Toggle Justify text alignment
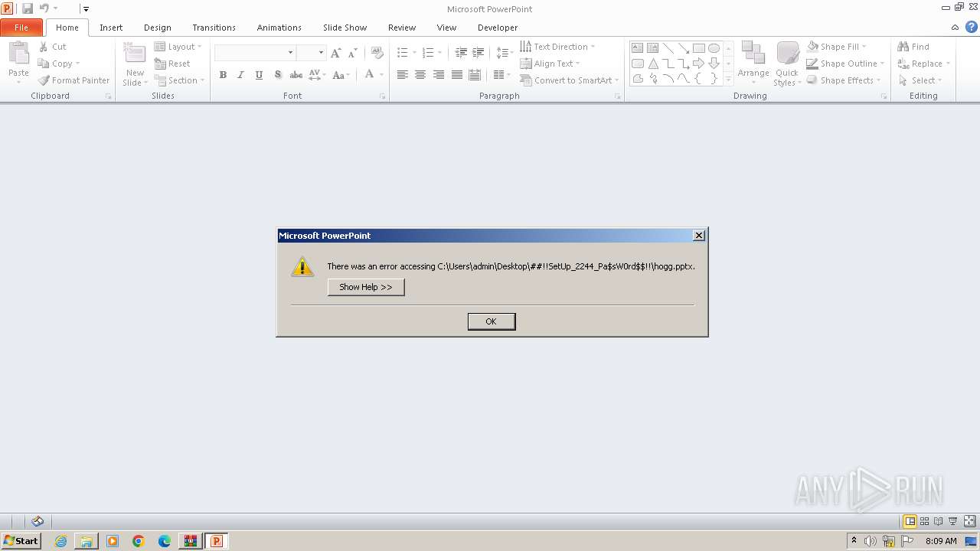Screen dimensions: 980x551 click(x=457, y=74)
